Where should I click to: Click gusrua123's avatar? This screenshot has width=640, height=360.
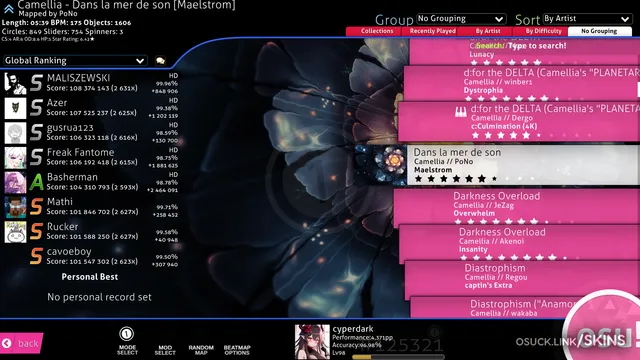tap(15, 133)
